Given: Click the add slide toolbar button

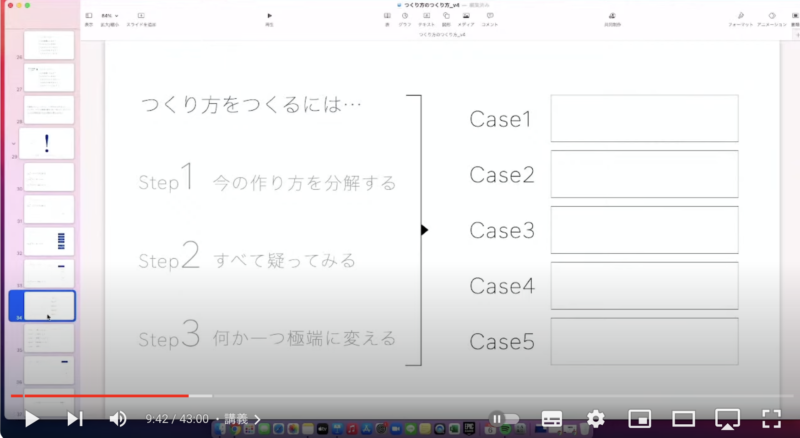Looking at the screenshot, I should (140, 17).
